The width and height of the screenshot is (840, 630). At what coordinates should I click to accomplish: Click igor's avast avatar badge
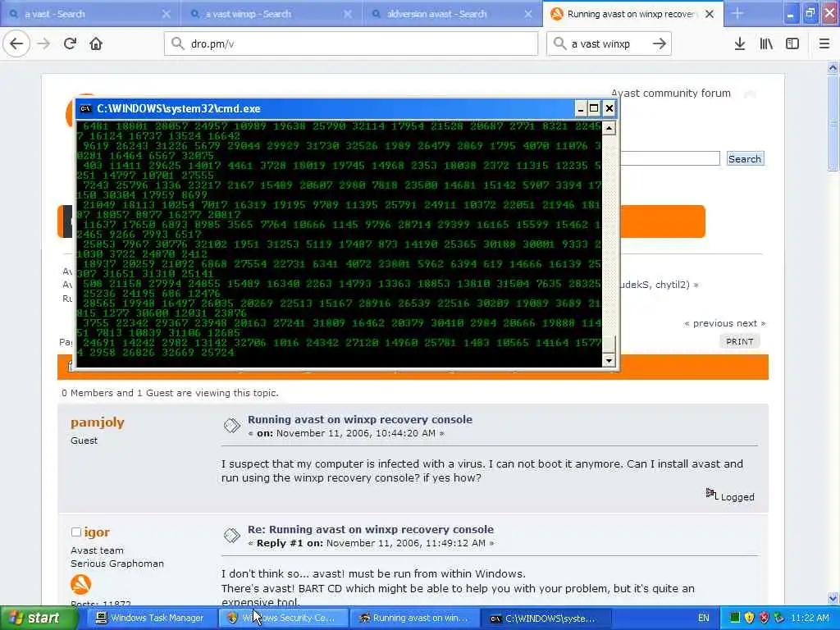[81, 584]
